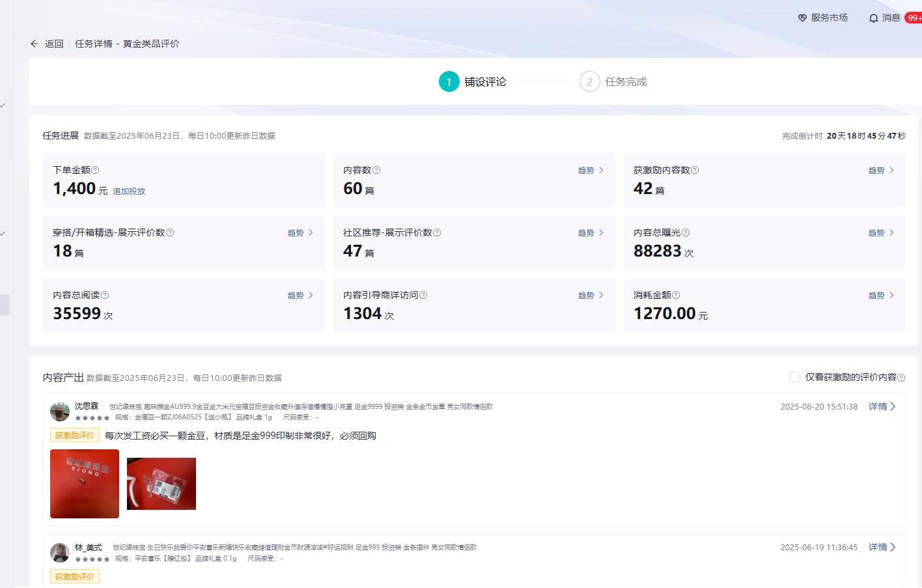This screenshot has height=588, width=922.
Task: Click help icon beside 消耗金额
Action: (x=676, y=295)
